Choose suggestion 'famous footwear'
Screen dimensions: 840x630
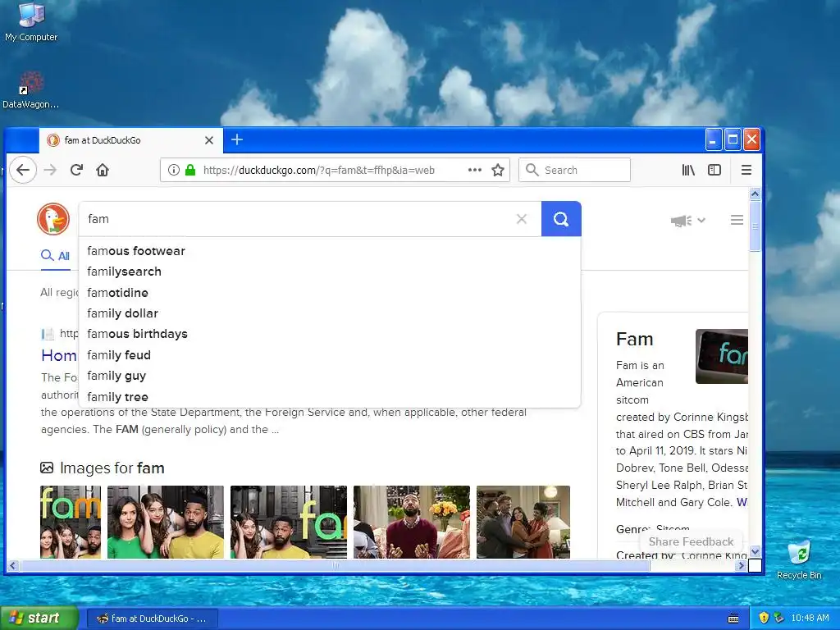point(136,251)
